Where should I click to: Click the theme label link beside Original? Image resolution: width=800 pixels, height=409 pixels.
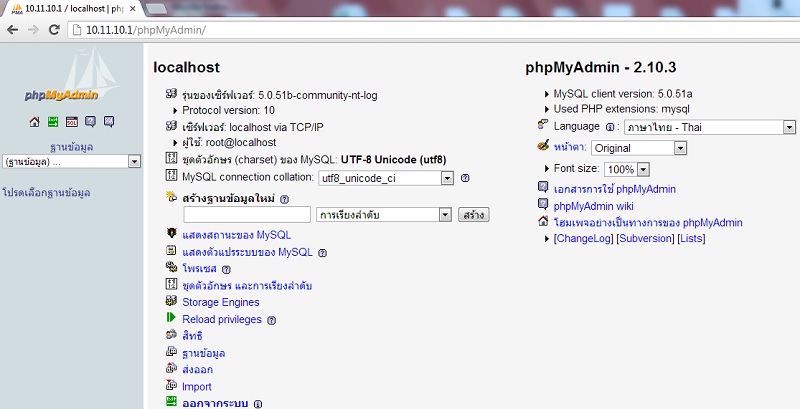pyautogui.click(x=570, y=147)
